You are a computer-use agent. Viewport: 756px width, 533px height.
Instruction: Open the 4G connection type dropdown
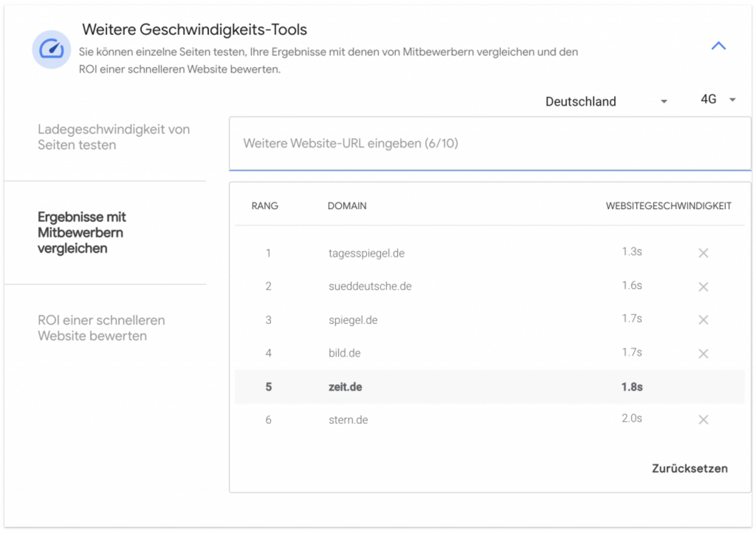click(x=718, y=100)
